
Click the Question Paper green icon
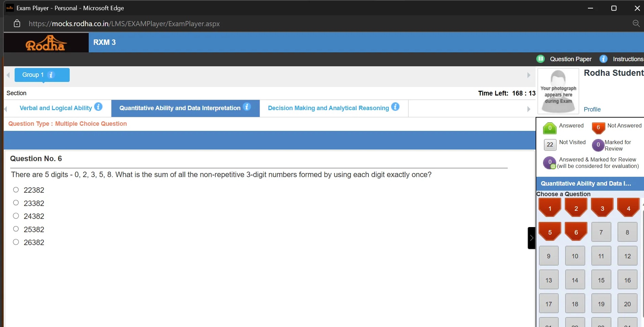click(540, 59)
